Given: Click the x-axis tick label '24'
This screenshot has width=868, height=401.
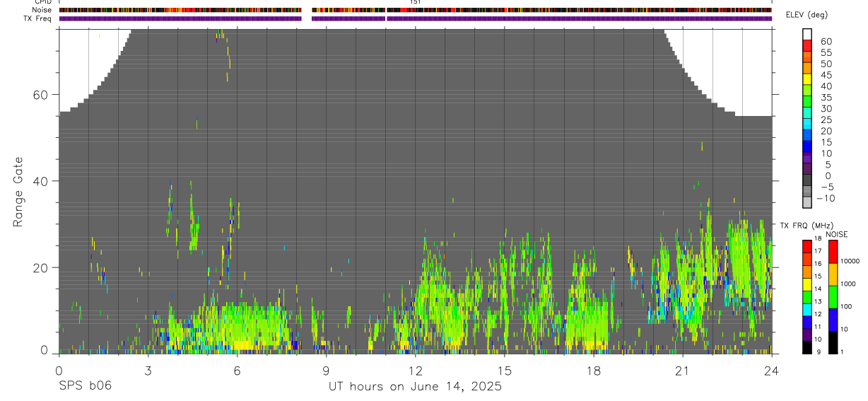Looking at the screenshot, I should point(771,371).
